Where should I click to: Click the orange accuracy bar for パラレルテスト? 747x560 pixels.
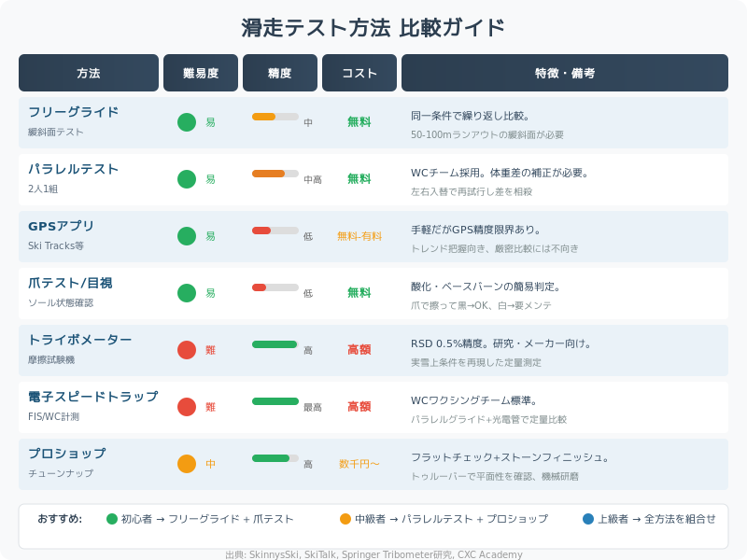[268, 174]
